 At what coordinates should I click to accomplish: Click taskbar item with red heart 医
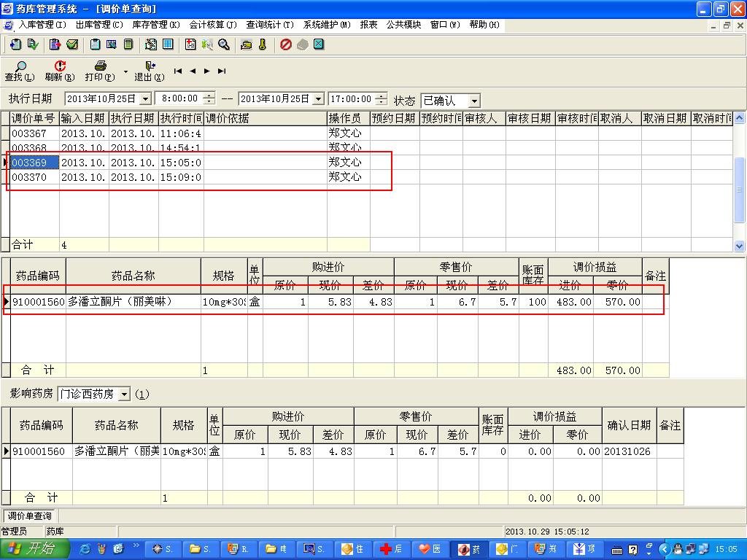click(x=429, y=550)
